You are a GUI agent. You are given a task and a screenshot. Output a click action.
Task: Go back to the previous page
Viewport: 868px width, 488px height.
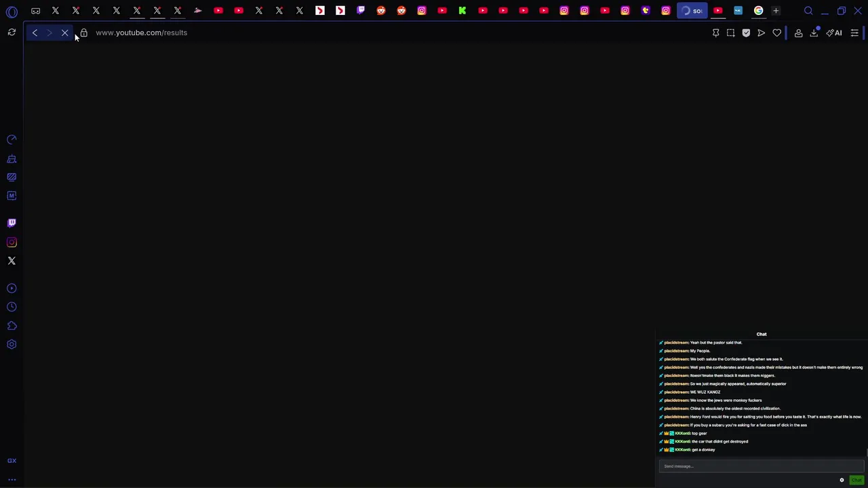[x=35, y=33]
